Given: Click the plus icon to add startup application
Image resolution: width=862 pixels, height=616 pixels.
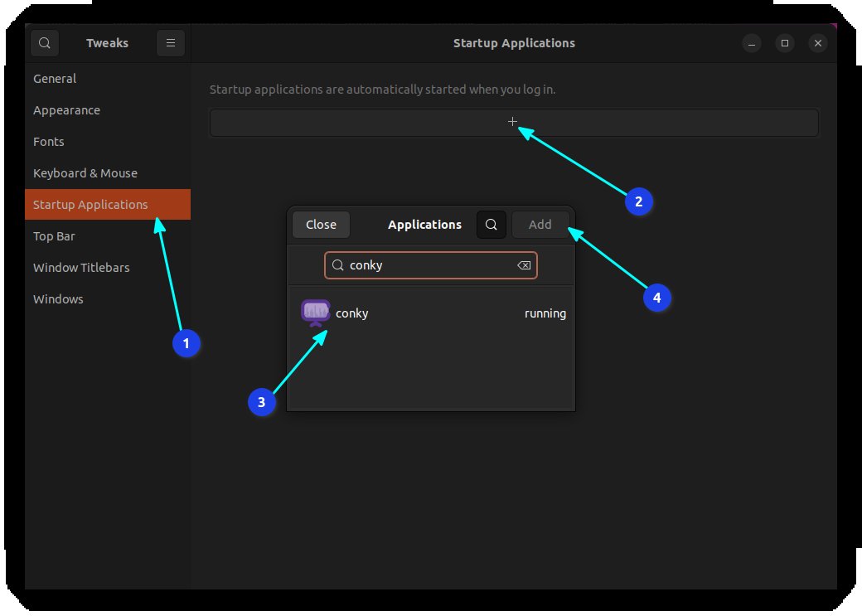Looking at the screenshot, I should tap(513, 121).
